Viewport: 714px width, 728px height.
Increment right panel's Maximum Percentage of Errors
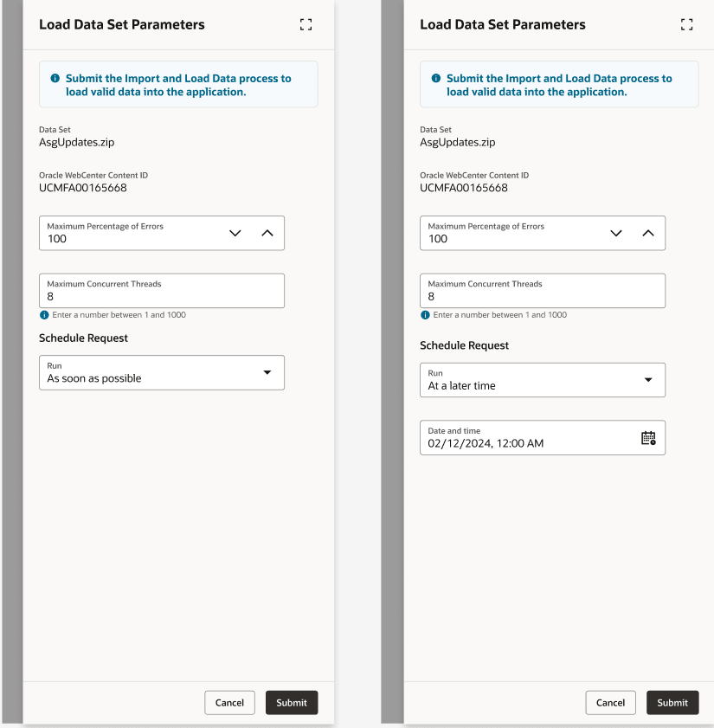click(x=646, y=233)
